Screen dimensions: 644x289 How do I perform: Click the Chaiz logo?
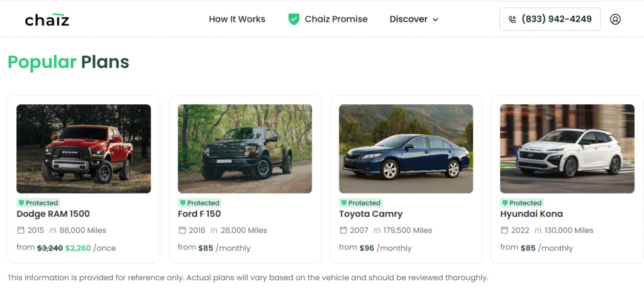(47, 19)
